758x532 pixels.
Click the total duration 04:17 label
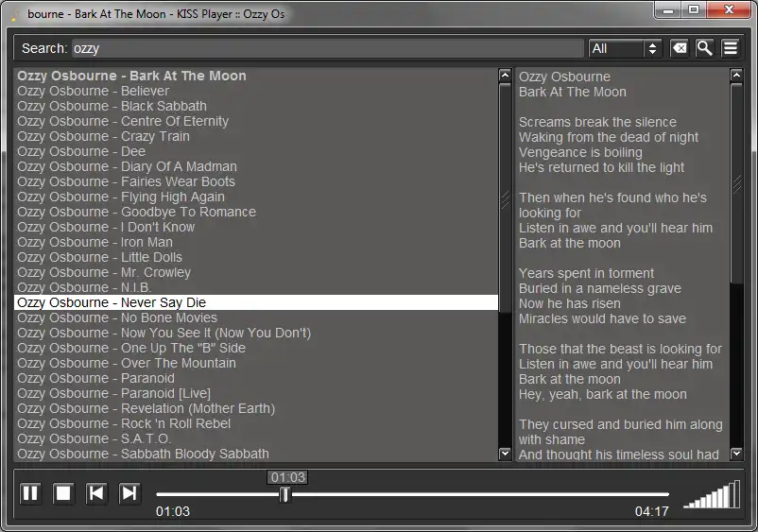point(651,511)
